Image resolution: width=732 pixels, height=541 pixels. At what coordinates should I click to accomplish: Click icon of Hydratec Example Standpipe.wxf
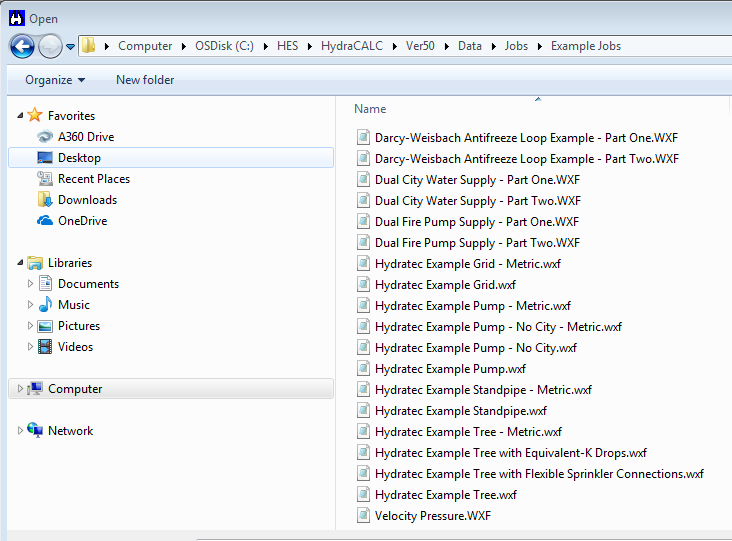tap(363, 410)
